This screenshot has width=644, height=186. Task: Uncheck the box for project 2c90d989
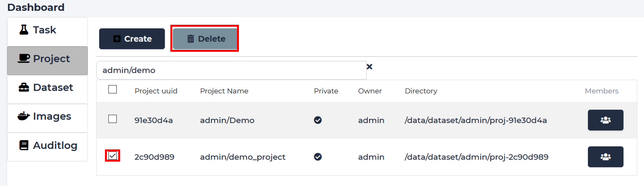(112, 156)
